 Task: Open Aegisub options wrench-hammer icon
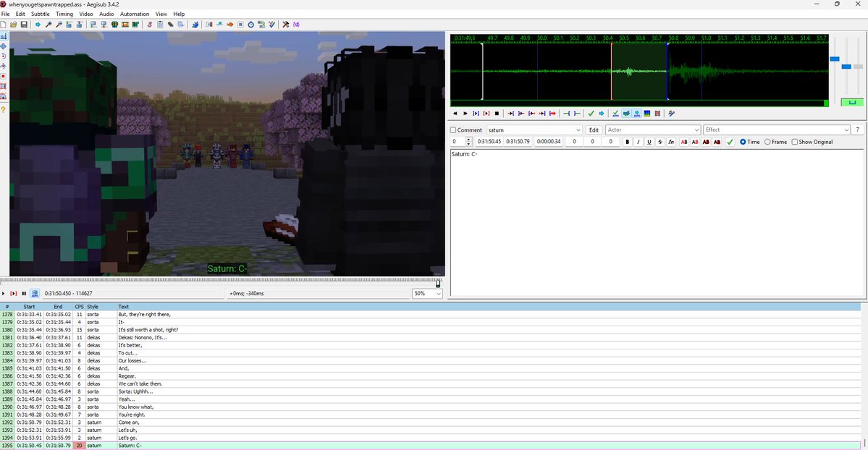pyautogui.click(x=286, y=25)
